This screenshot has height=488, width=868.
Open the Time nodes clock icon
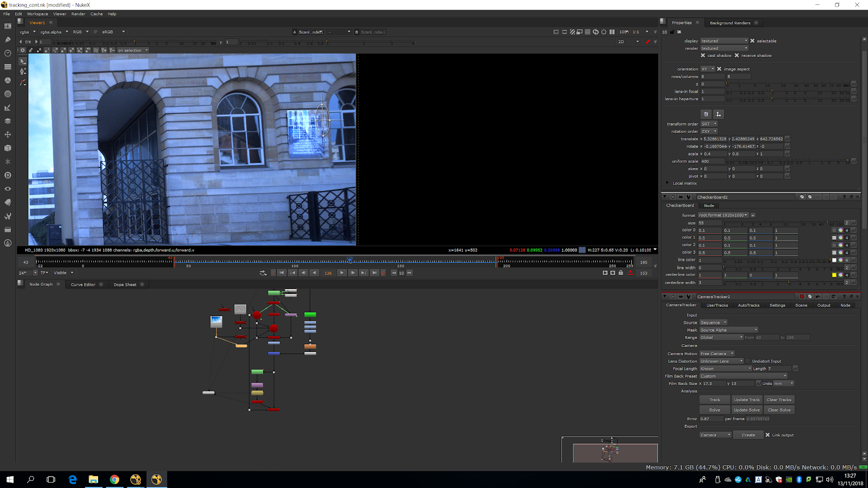[x=8, y=53]
